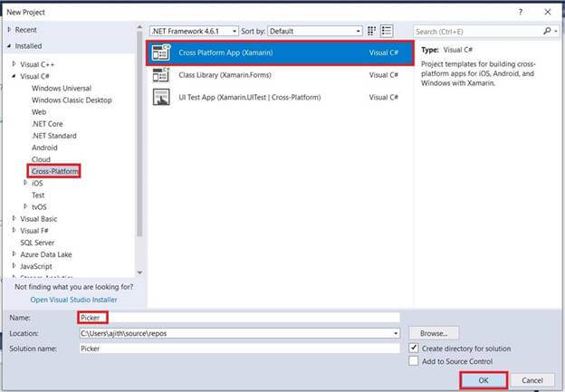The width and height of the screenshot is (565, 392).
Task: Click UI Test App template icon
Action: 160,97
